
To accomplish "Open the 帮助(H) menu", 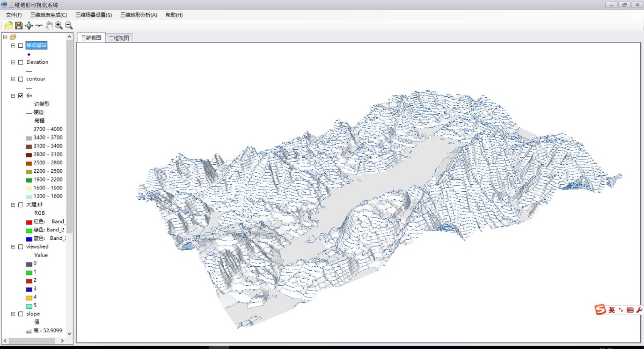I will click(x=174, y=15).
